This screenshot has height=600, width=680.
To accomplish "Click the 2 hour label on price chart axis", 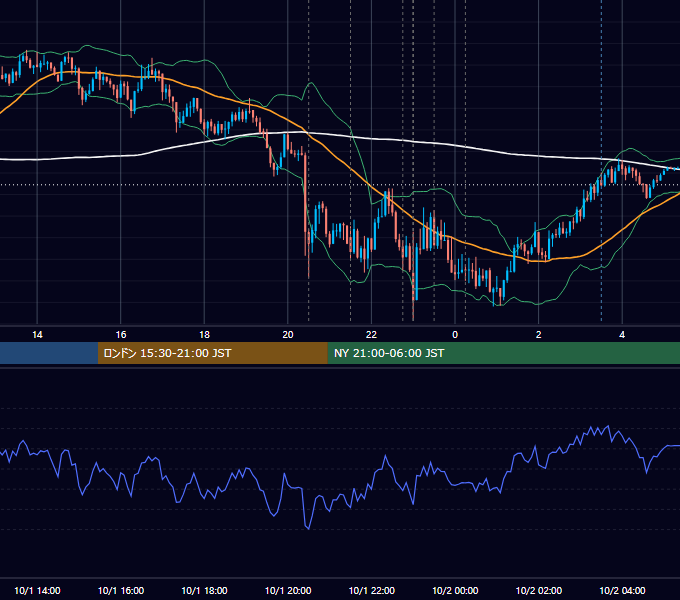I will click(538, 335).
